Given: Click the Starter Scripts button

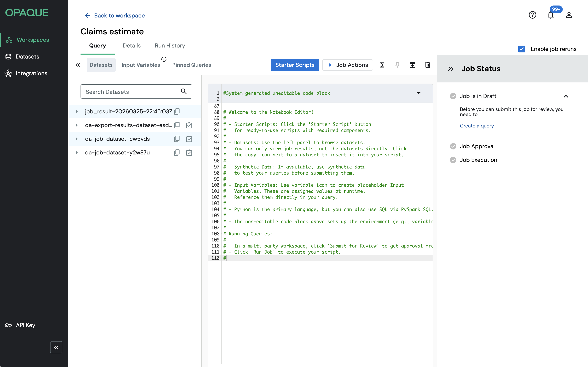Looking at the screenshot, I should coord(295,65).
